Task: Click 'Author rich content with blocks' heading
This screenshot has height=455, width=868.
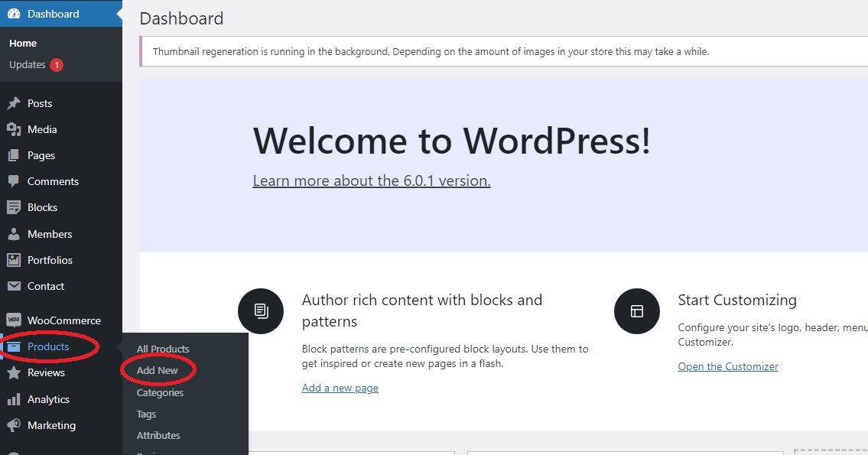Action: tap(422, 310)
